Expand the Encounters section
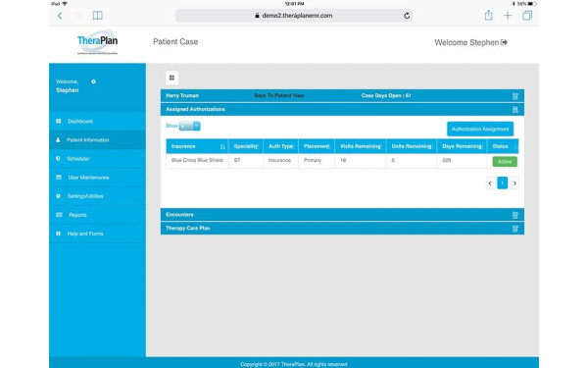Viewport: 588px width, 368px height. [515, 215]
